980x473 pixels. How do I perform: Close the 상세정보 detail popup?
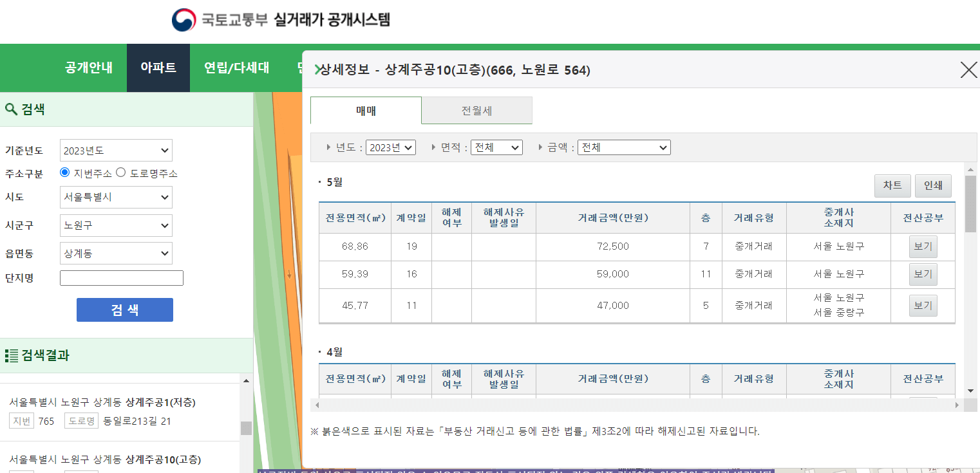[968, 70]
